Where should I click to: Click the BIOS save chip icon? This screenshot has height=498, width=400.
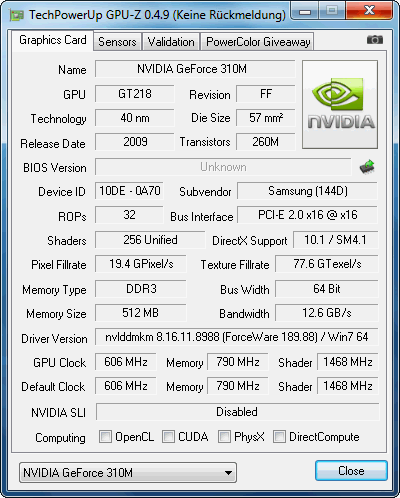tap(367, 166)
